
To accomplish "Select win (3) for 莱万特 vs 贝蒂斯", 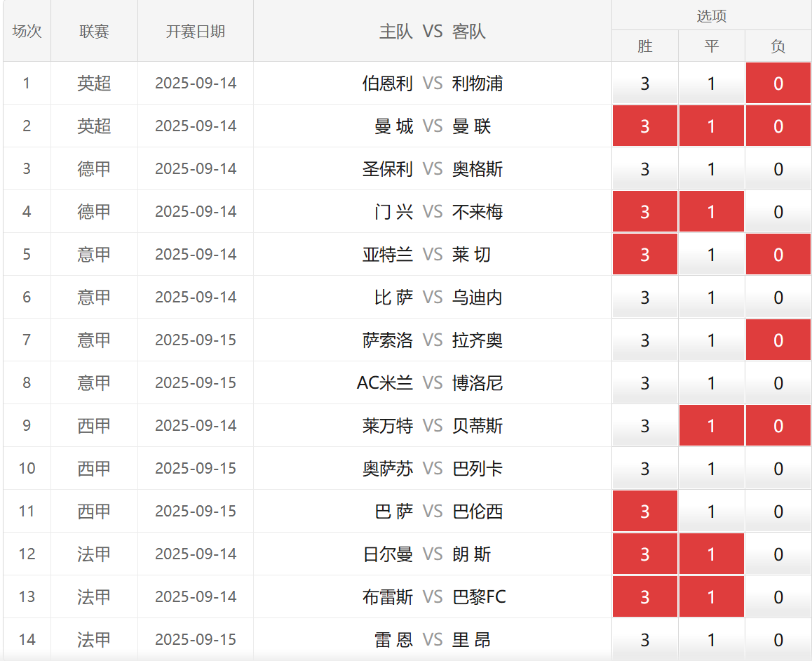I will click(644, 425).
